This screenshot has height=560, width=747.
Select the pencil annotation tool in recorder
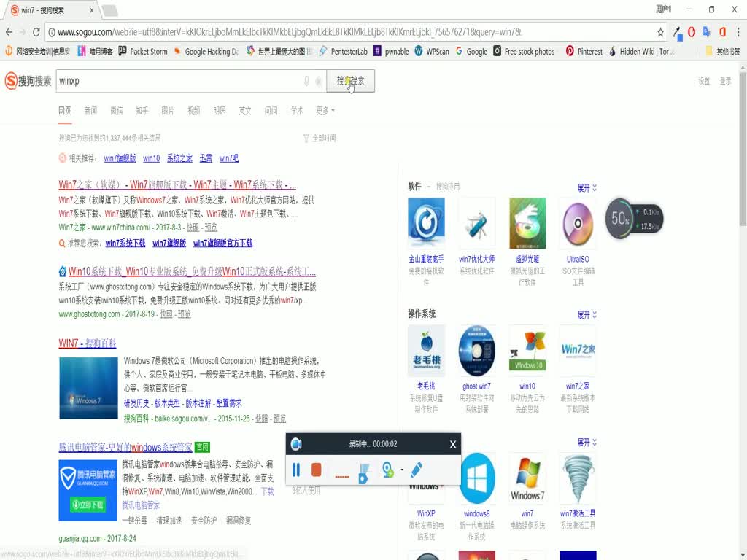(416, 470)
